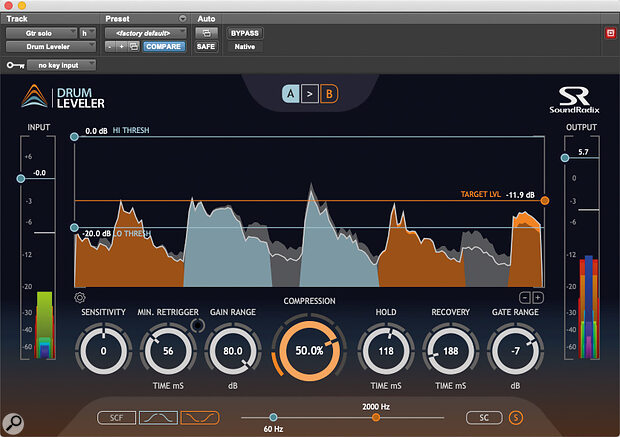Click the Gain Range knob
The height and width of the screenshot is (437, 620).
(x=233, y=350)
